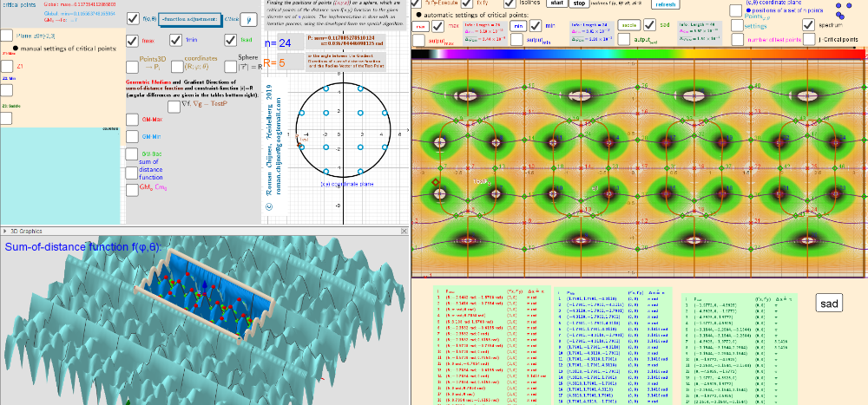
Task: Click the three blue dots icon
Action: 845,10
